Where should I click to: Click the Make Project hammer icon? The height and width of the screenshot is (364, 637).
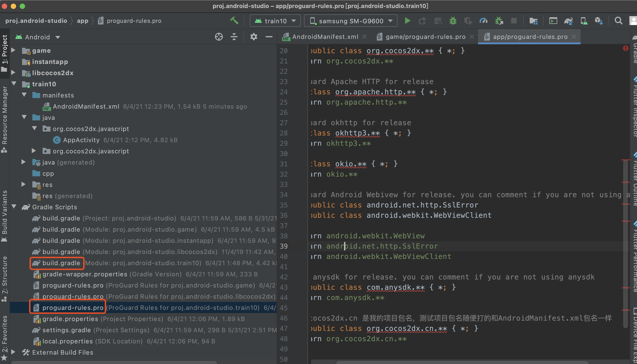pos(234,21)
